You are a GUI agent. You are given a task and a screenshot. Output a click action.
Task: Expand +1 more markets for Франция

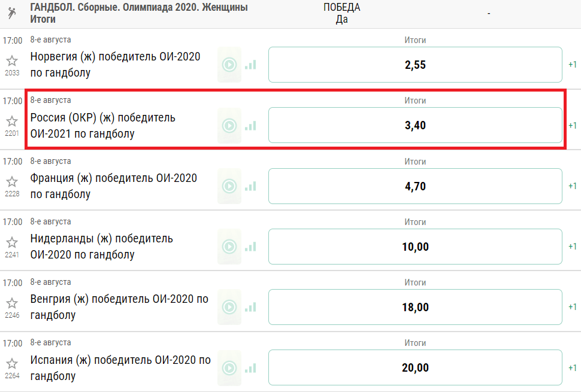tap(573, 186)
